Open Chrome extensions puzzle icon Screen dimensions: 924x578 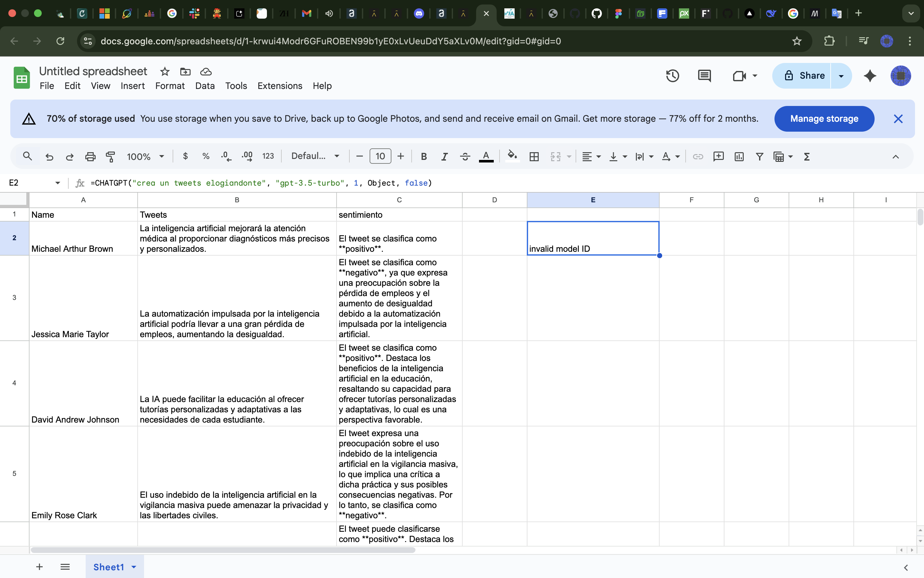(829, 41)
